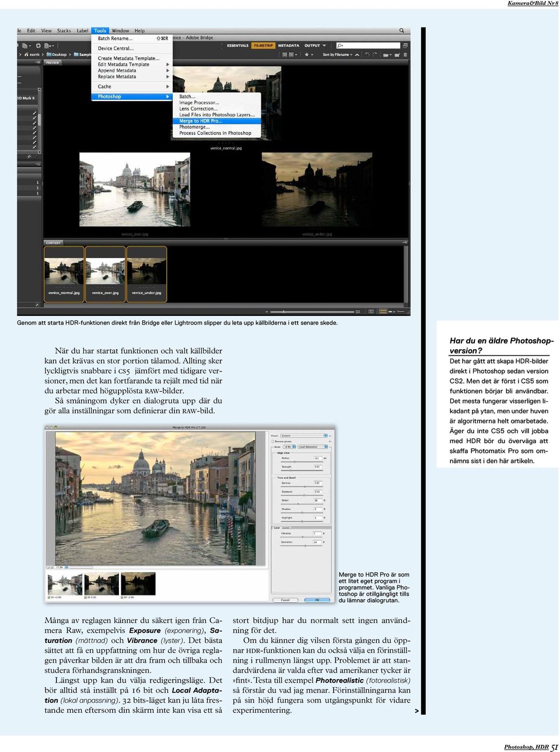Switch to Essentials workspace
The height and width of the screenshot is (752, 560).
click(237, 46)
